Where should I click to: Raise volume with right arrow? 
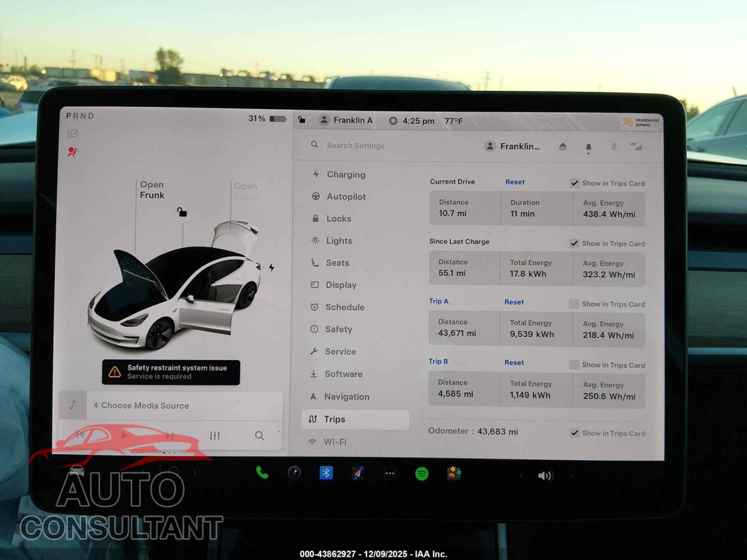point(572,476)
